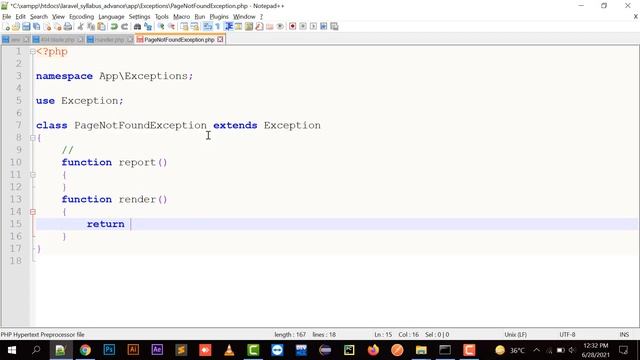Open Folder as Workspace toolbar icon
640x360 pixels.
(x=269, y=27)
